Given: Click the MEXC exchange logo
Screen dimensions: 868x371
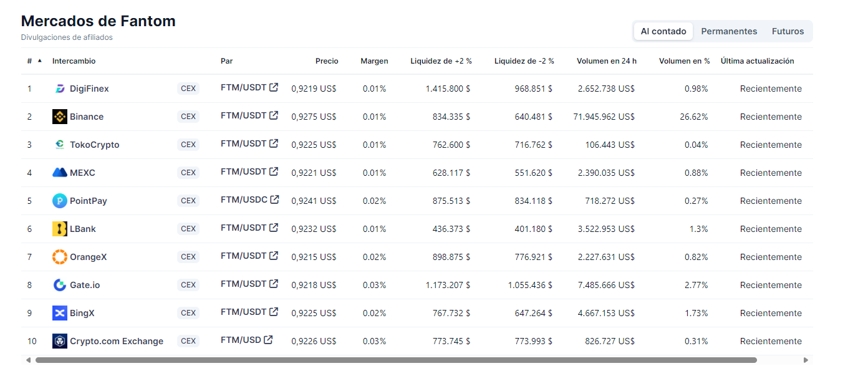Looking at the screenshot, I should click(60, 173).
